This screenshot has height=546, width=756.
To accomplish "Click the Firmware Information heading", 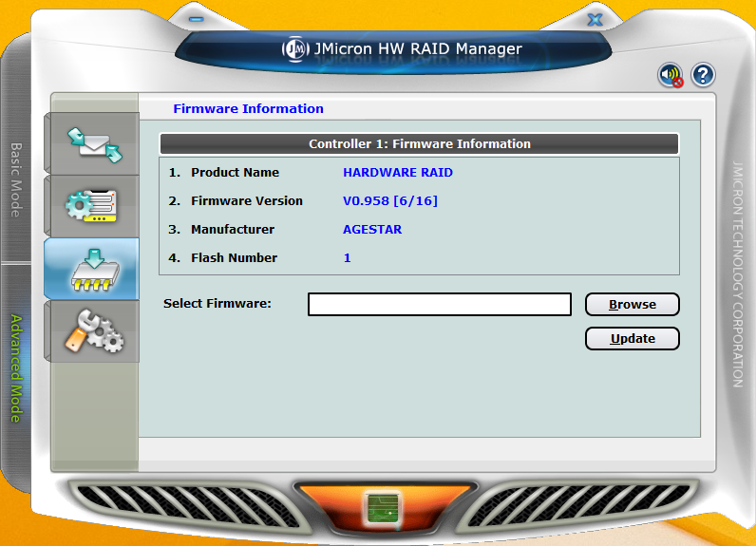I will click(x=248, y=109).
